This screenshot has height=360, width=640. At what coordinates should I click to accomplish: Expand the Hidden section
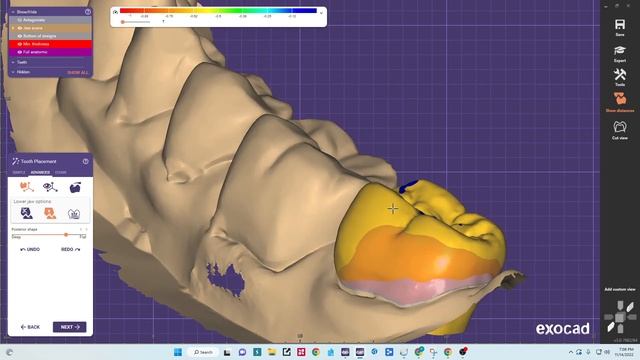pos(13,72)
